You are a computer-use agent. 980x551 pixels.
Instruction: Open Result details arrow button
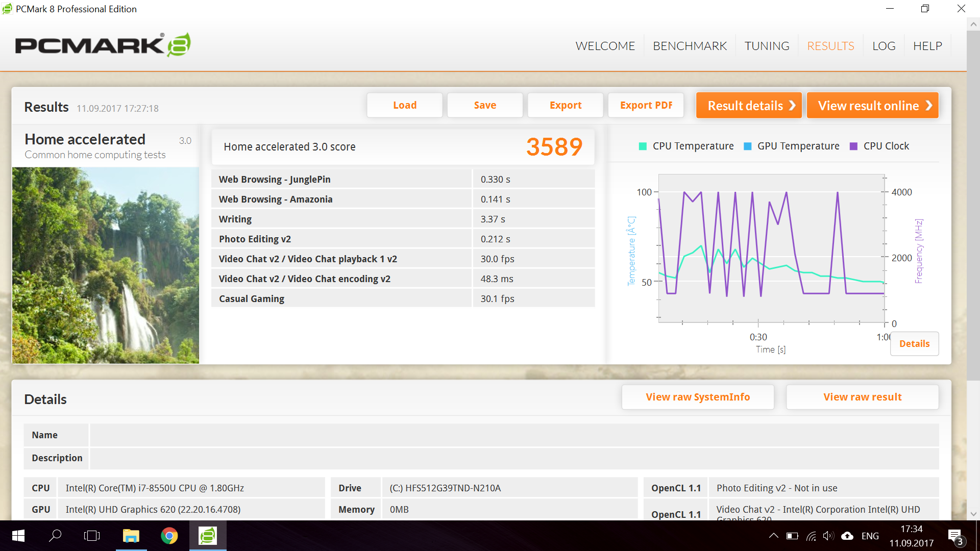[x=749, y=106]
